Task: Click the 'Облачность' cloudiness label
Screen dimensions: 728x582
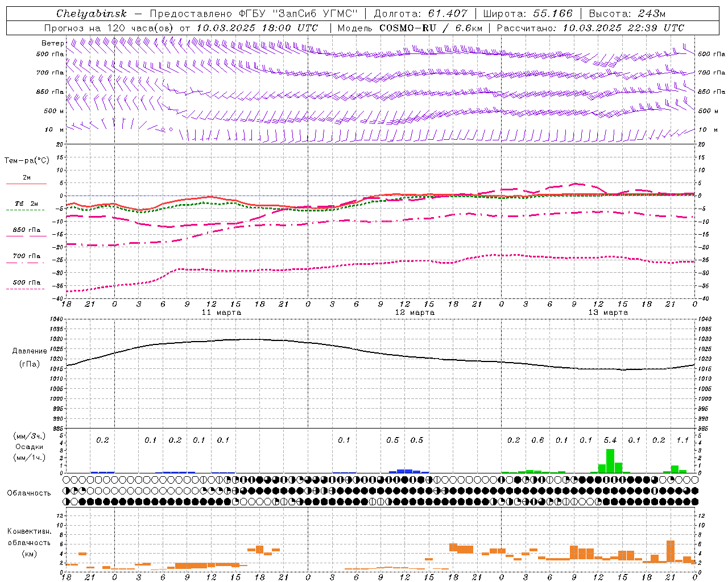Action: [x=29, y=493]
